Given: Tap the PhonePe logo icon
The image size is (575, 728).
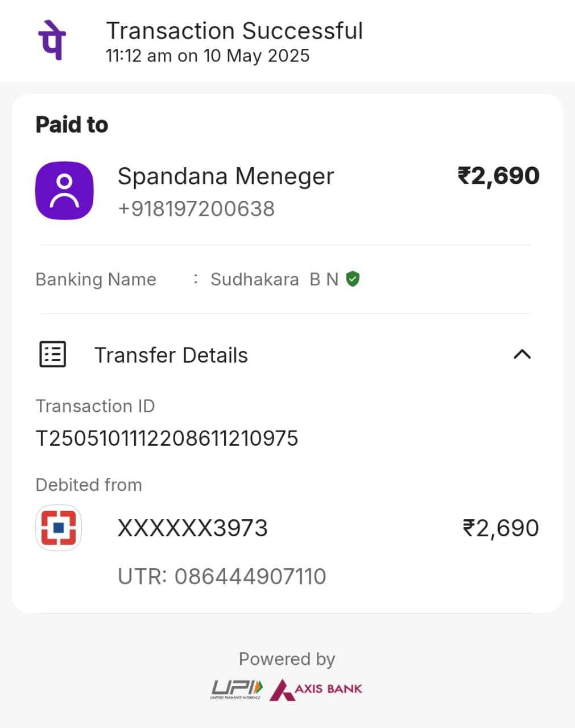Looking at the screenshot, I should [52, 40].
